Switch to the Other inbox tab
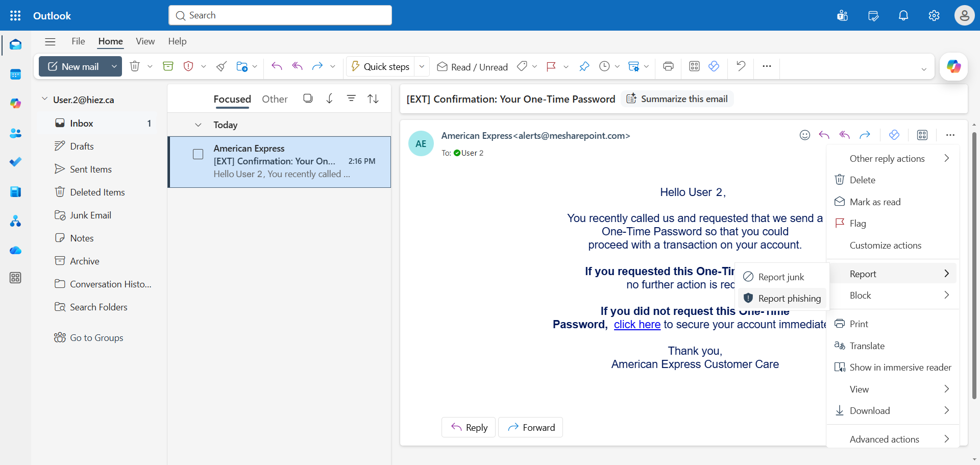The height and width of the screenshot is (465, 980). (275, 99)
